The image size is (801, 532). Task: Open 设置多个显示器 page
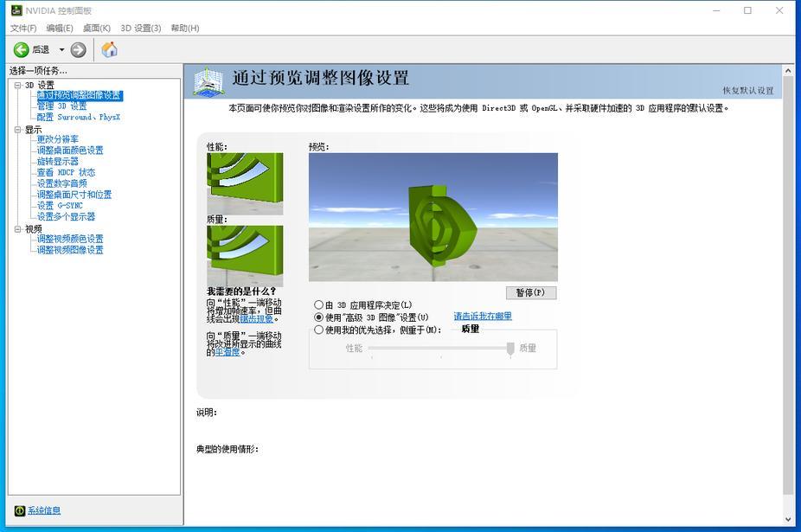pyautogui.click(x=66, y=216)
